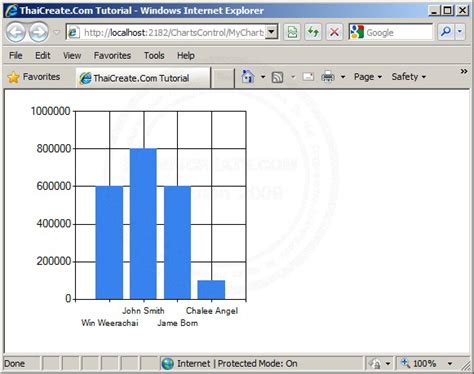474x374 pixels.
Task: Open the Print dropdown arrow
Action: coord(343,77)
